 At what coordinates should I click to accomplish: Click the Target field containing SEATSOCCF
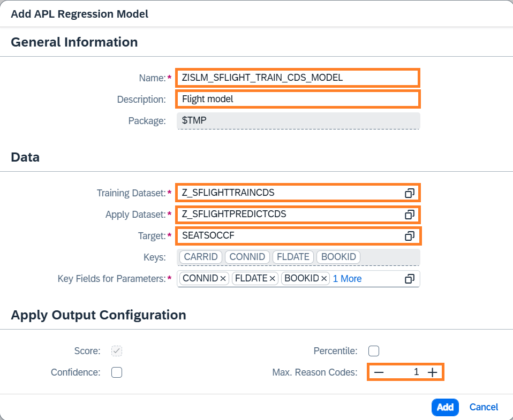click(x=289, y=235)
